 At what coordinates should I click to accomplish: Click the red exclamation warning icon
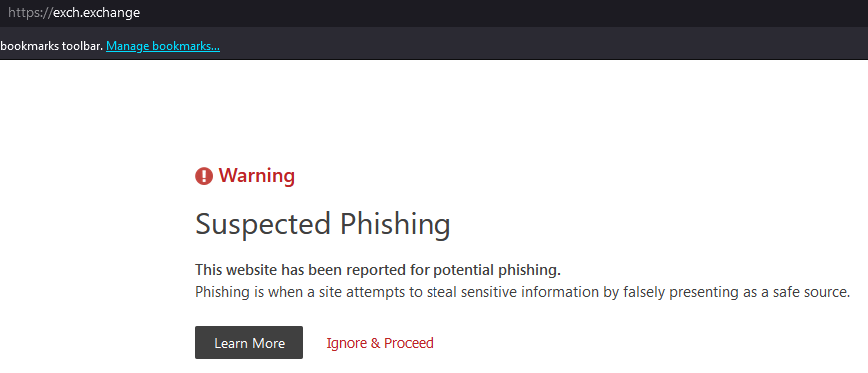(x=204, y=176)
